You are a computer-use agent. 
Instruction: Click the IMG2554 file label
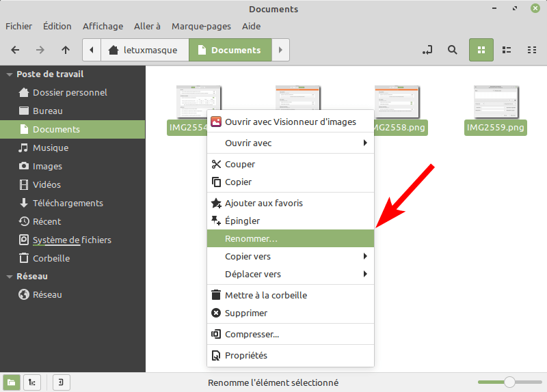tap(187, 128)
